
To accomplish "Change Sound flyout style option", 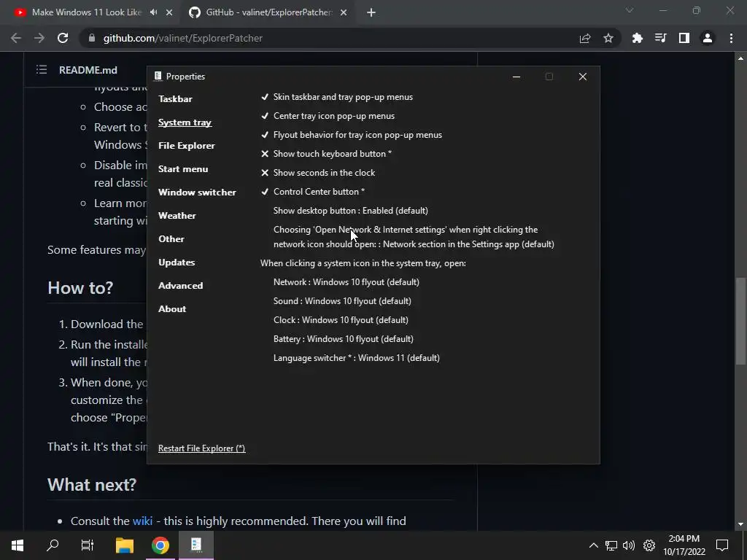I will 342,301.
